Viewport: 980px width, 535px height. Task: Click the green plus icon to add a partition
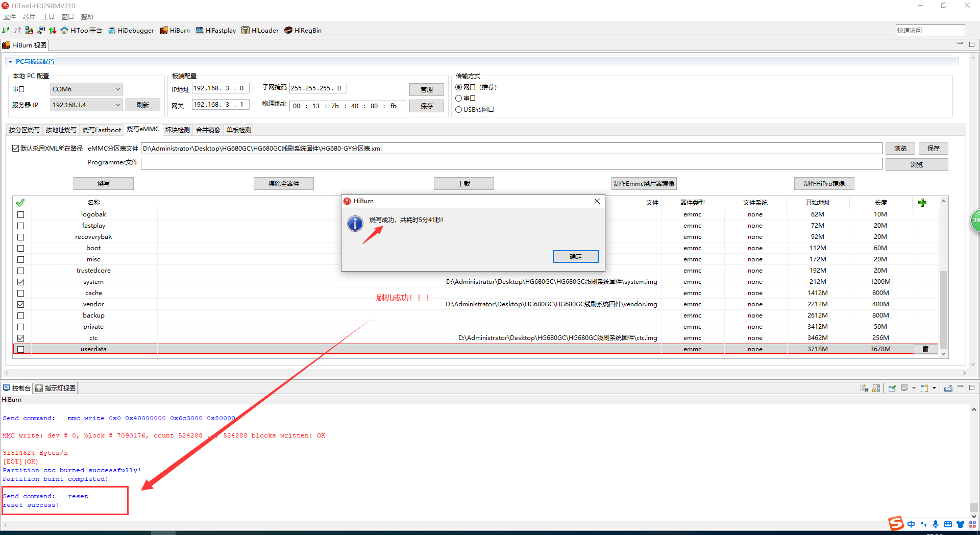922,203
